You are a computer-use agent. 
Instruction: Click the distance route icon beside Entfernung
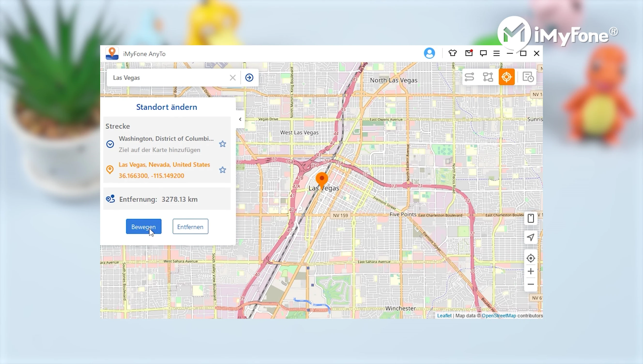tap(110, 199)
